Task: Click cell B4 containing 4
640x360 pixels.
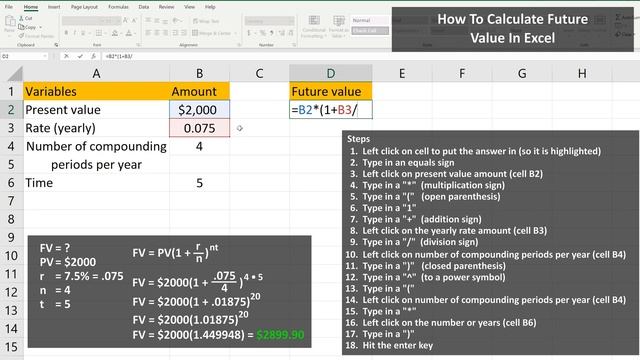Action: tap(199, 146)
